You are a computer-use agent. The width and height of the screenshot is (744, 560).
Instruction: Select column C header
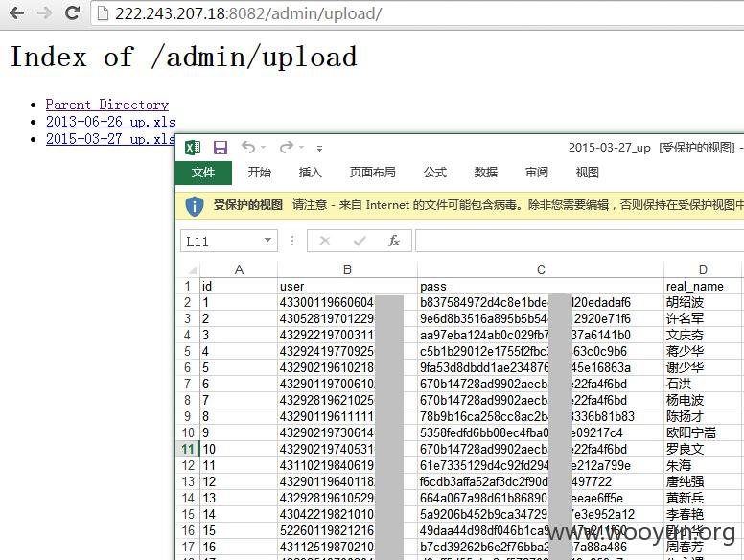(x=541, y=269)
